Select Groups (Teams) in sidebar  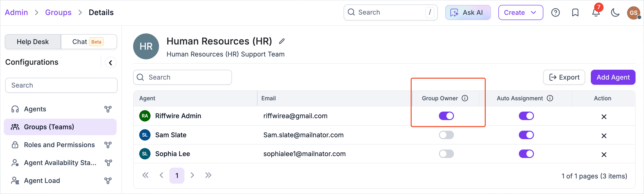[60, 127]
